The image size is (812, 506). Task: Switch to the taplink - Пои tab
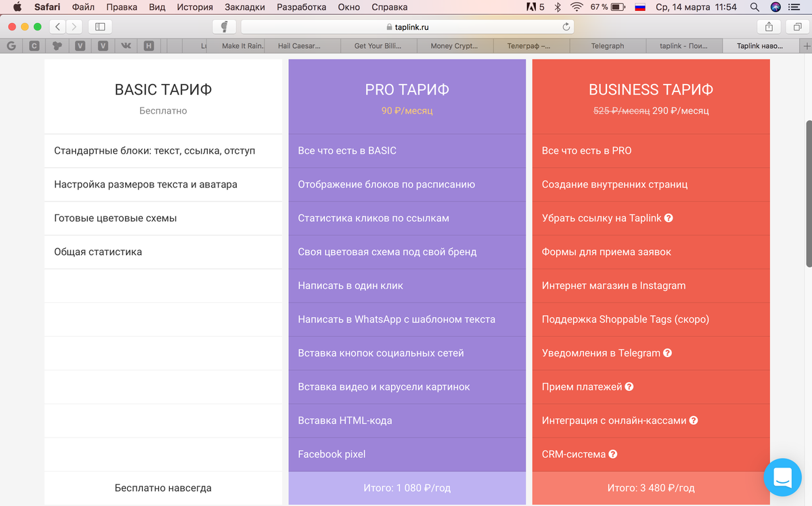683,46
